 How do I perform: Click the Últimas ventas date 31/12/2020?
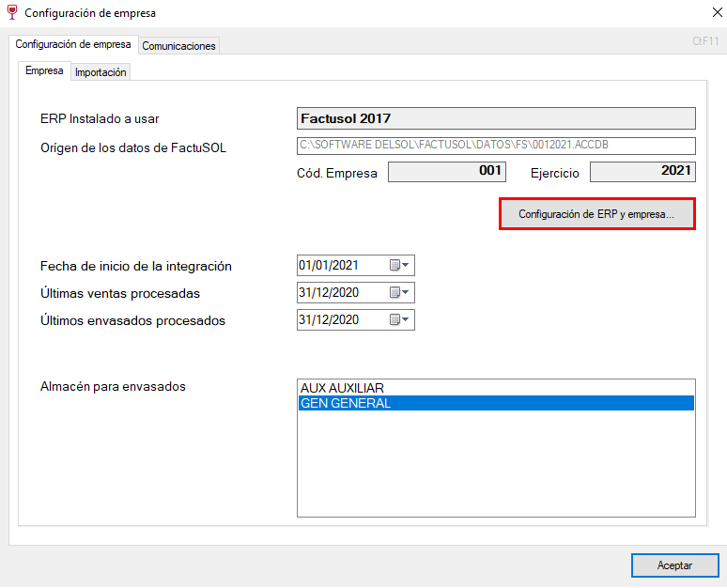point(329,293)
